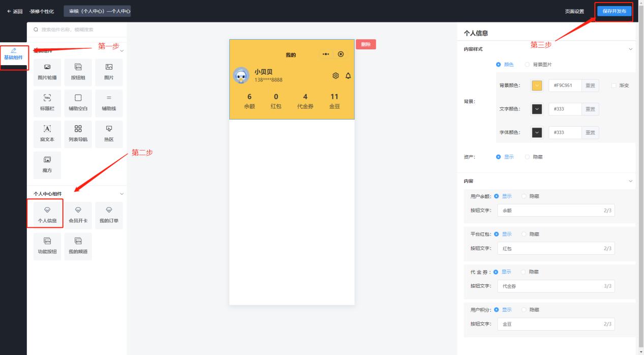Click the notification bell in phone preview
The height and width of the screenshot is (355, 644).
pos(348,76)
